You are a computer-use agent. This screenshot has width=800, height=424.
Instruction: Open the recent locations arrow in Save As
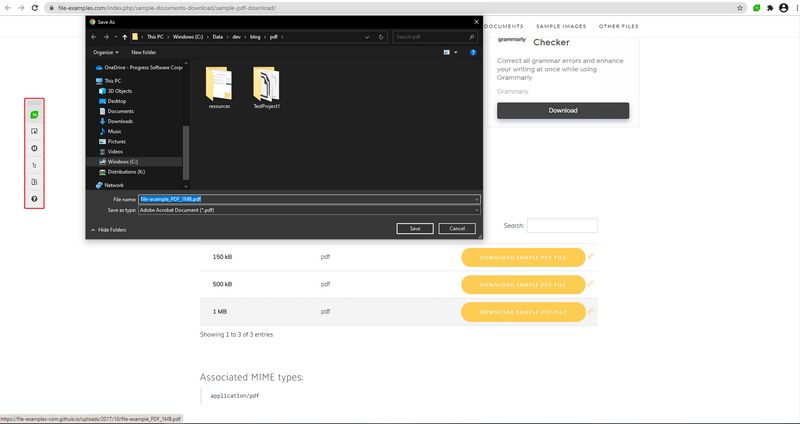[x=116, y=37]
